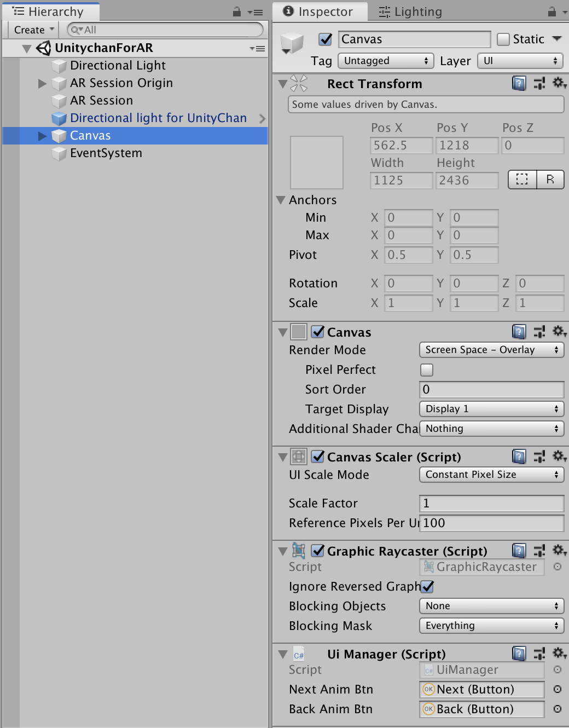Image resolution: width=569 pixels, height=728 pixels.
Task: Open Rect Transform help reference icon
Action: 519,84
